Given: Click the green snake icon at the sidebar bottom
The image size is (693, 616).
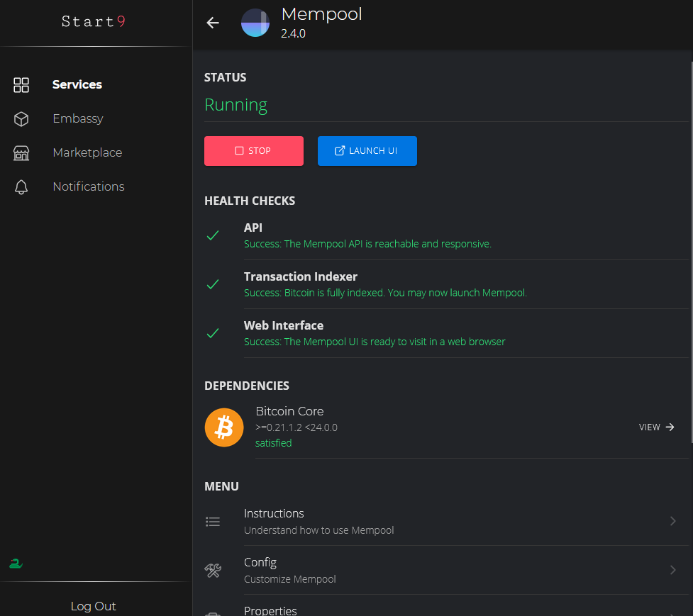Looking at the screenshot, I should pos(16,563).
